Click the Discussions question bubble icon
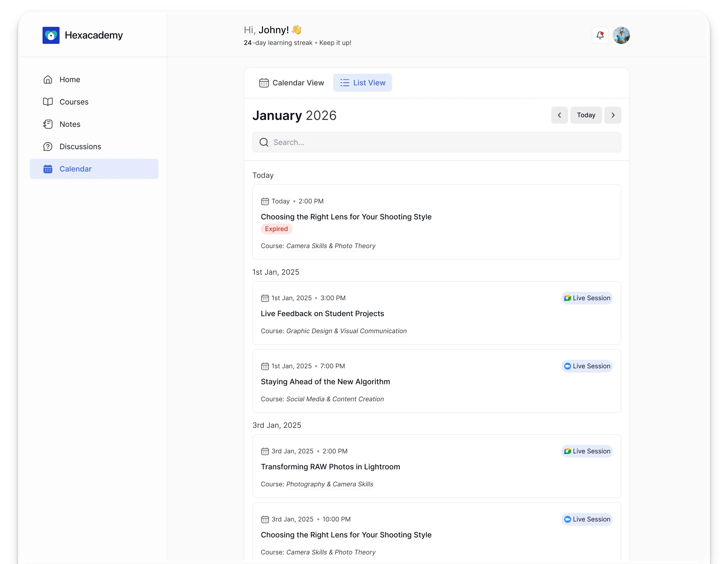Viewport: 728px width, 564px height. [48, 147]
